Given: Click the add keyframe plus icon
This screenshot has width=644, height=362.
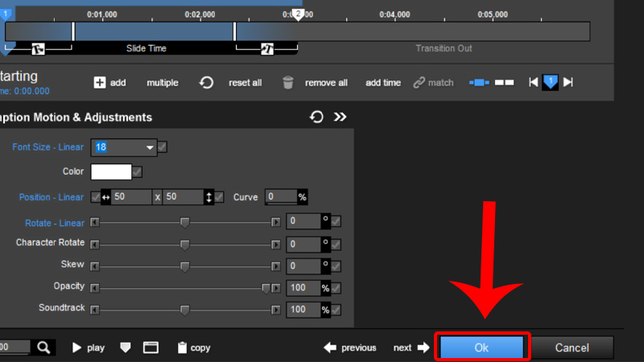Looking at the screenshot, I should [x=100, y=82].
